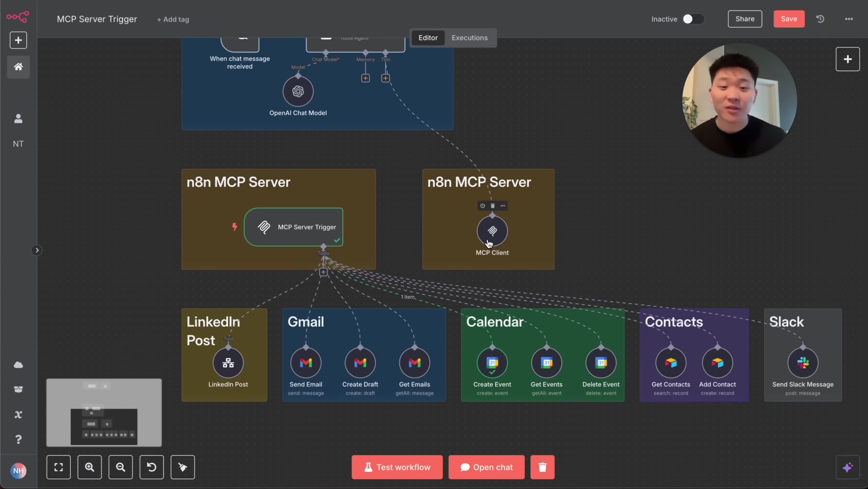Open the NH user avatar menu
Screen dimensions: 868x489
18,471
